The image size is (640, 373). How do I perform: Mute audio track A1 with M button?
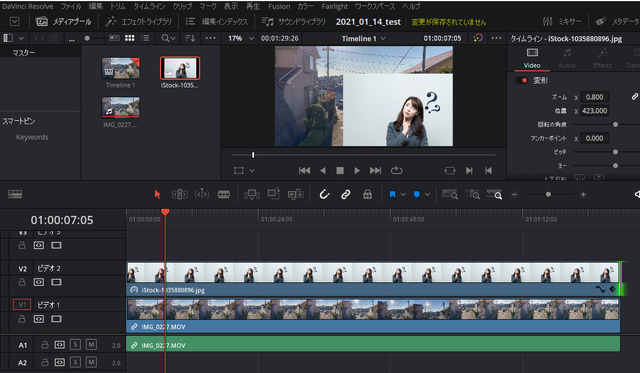91,345
